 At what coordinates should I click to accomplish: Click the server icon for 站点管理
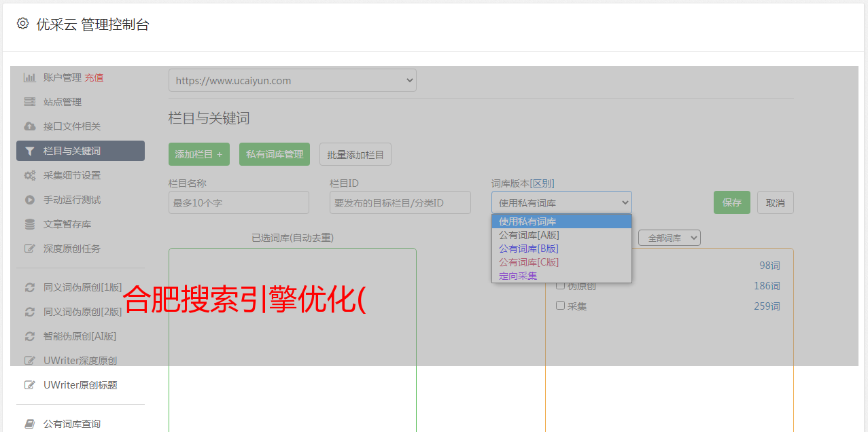tap(29, 102)
